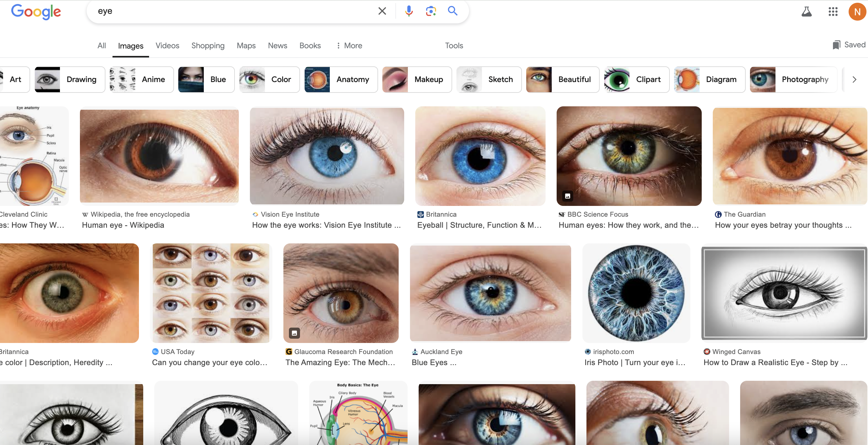Click the Google logo
868x445 pixels.
(x=36, y=12)
